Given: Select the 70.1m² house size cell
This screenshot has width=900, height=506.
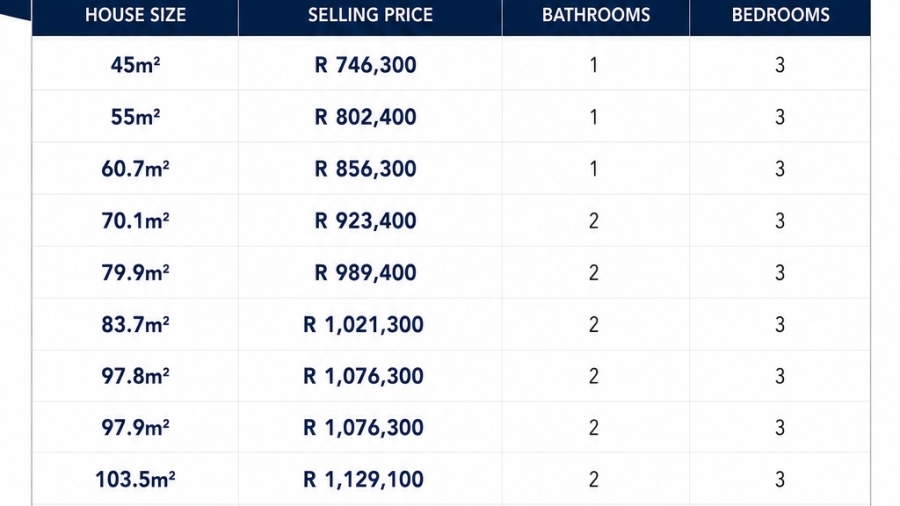Looking at the screenshot, I should click(135, 220).
